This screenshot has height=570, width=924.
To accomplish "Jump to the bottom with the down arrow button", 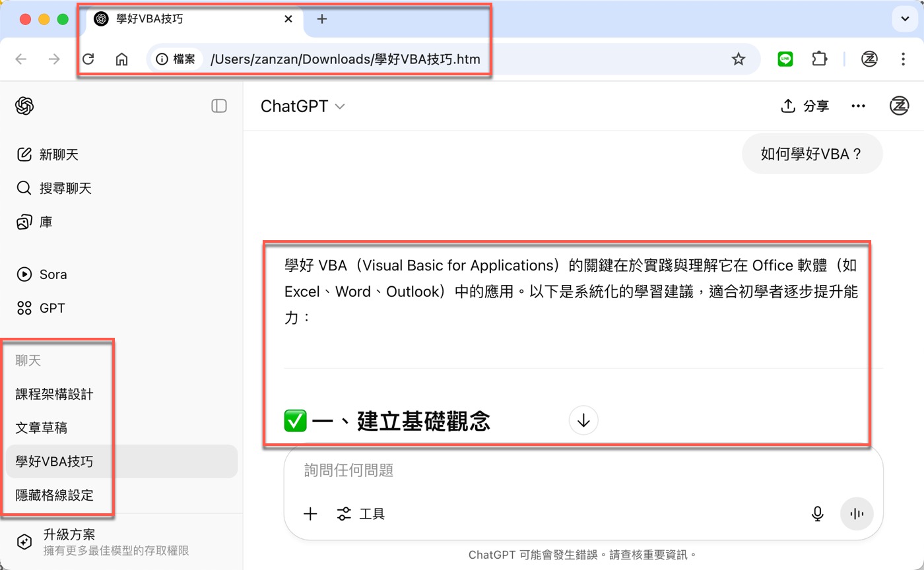I will coord(583,420).
